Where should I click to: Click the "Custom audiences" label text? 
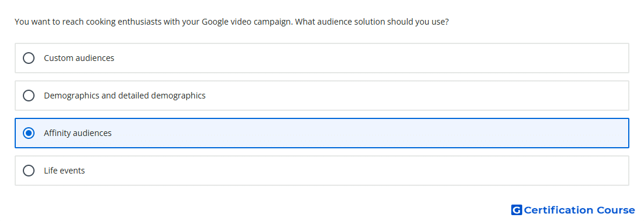coord(79,58)
